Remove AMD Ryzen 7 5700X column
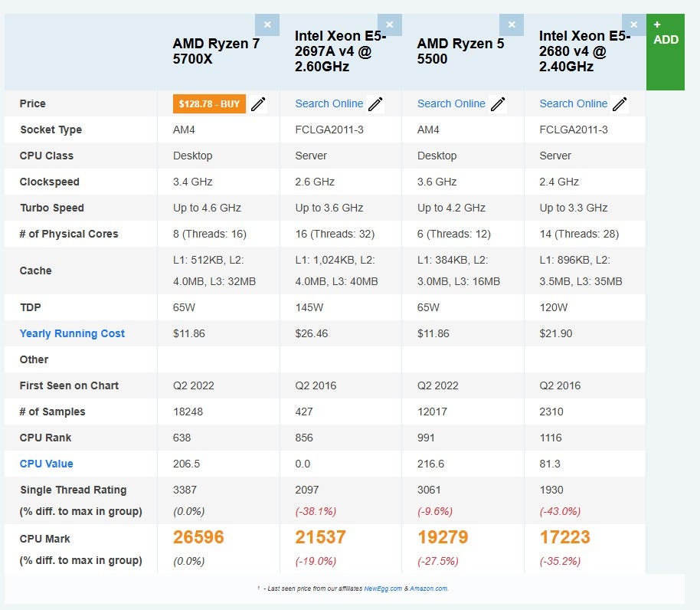This screenshot has height=610, width=700. [x=267, y=25]
